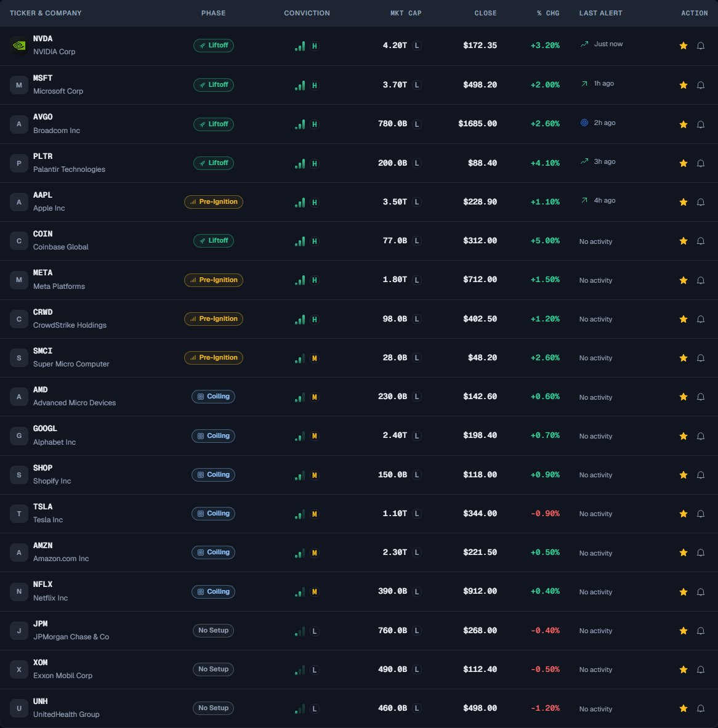
Task: Click the SMCI bell icon
Action: (701, 357)
